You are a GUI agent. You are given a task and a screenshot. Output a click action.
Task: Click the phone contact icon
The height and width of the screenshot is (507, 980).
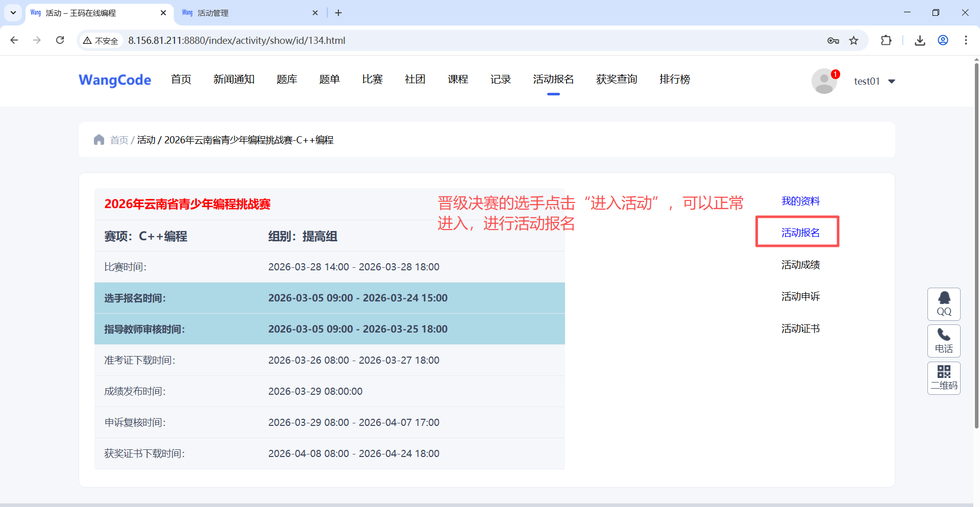pyautogui.click(x=944, y=341)
